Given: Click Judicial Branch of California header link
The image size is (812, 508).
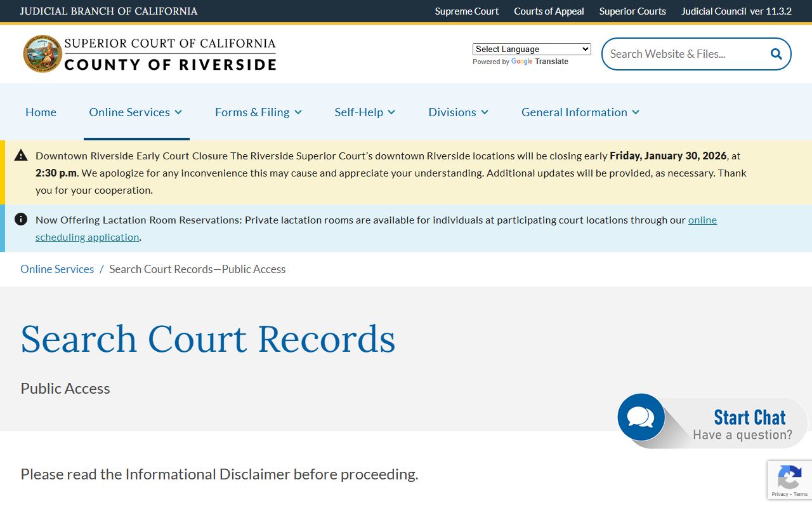Looking at the screenshot, I should pyautogui.click(x=108, y=11).
